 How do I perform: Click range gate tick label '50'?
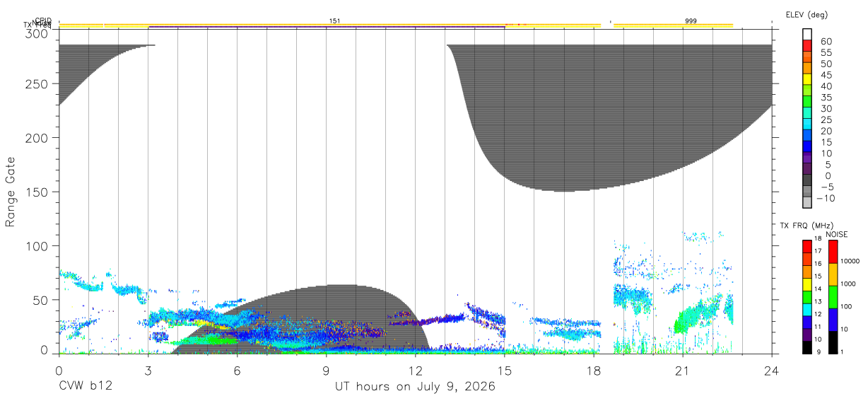click(40, 300)
